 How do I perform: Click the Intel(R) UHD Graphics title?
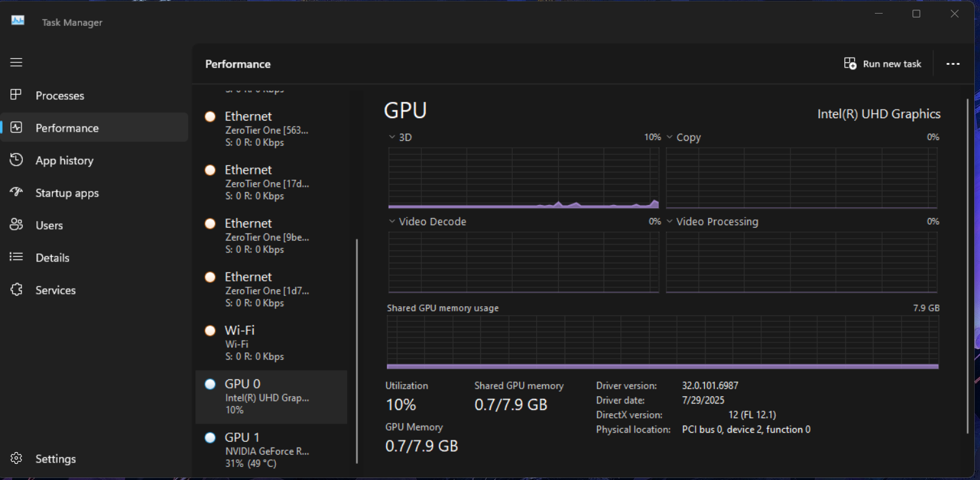pyautogui.click(x=879, y=114)
